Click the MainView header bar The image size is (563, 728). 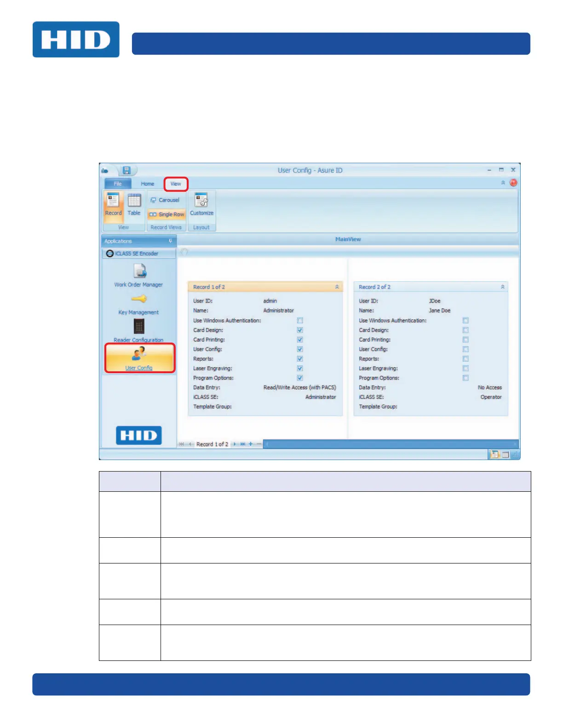(348, 239)
